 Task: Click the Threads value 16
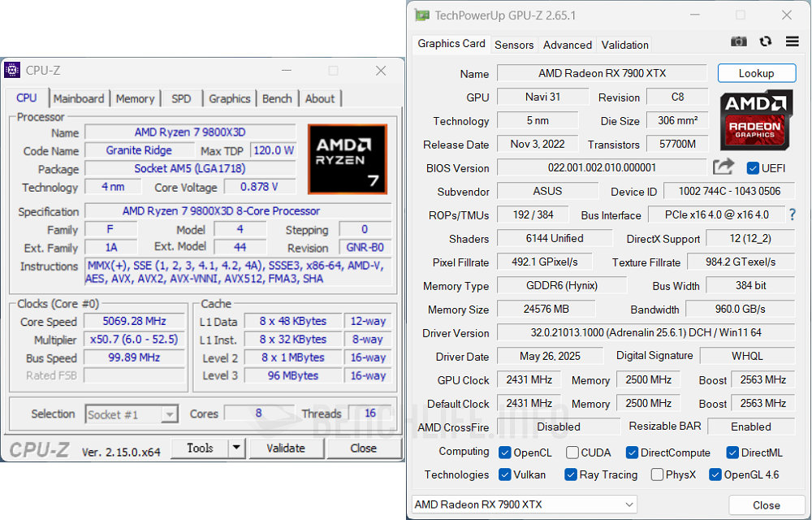point(369,413)
